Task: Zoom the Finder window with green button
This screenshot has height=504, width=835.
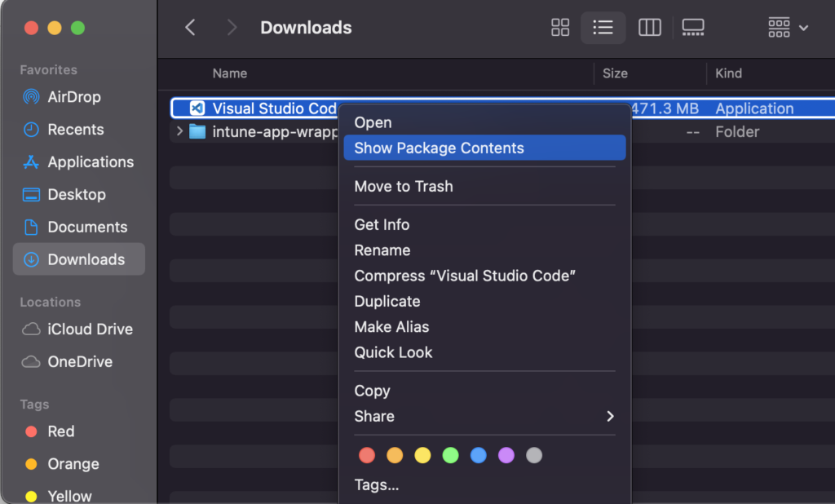Action: 77,28
